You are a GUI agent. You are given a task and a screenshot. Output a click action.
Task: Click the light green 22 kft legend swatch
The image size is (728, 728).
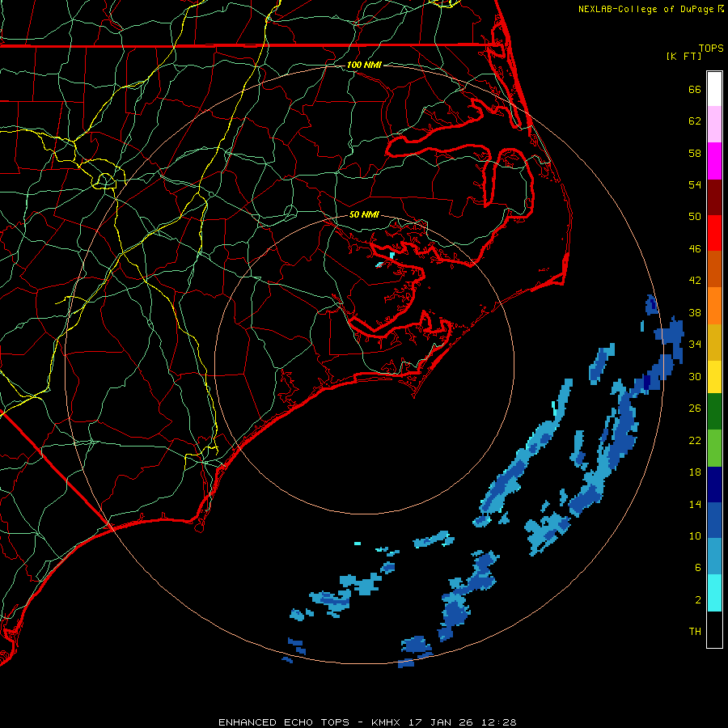tap(714, 448)
